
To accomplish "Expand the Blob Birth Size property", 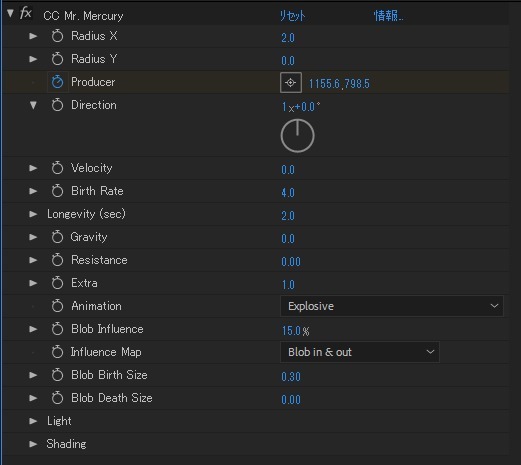I will click(x=33, y=375).
